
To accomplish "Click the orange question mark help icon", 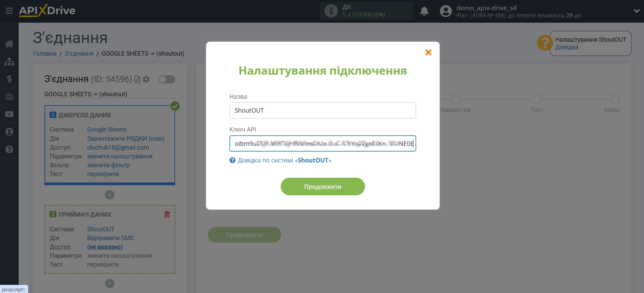I will pos(545,43).
